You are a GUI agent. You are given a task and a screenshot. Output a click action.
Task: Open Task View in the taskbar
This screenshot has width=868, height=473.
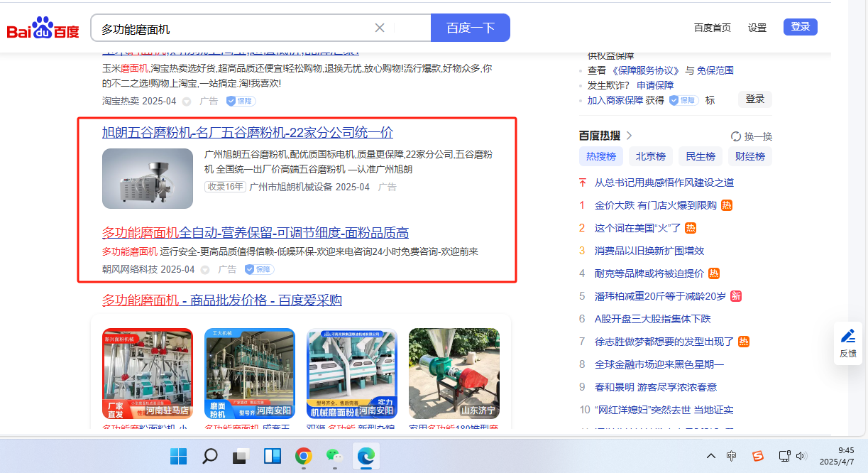[241, 456]
